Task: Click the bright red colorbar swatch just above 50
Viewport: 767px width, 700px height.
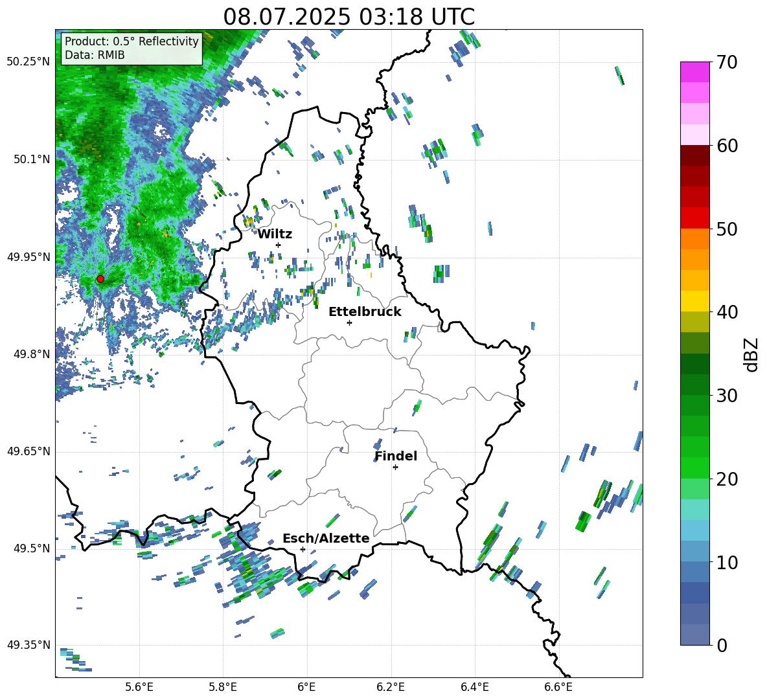Action: (x=695, y=218)
